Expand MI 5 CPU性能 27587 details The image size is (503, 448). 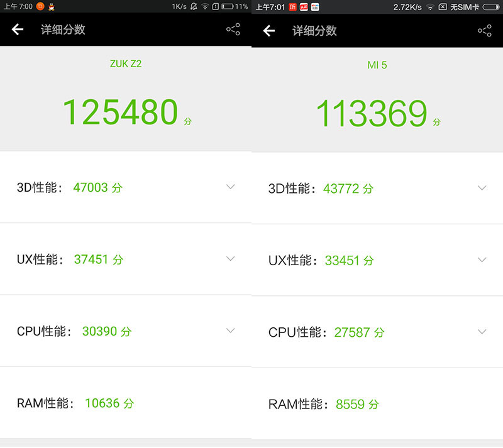[482, 332]
